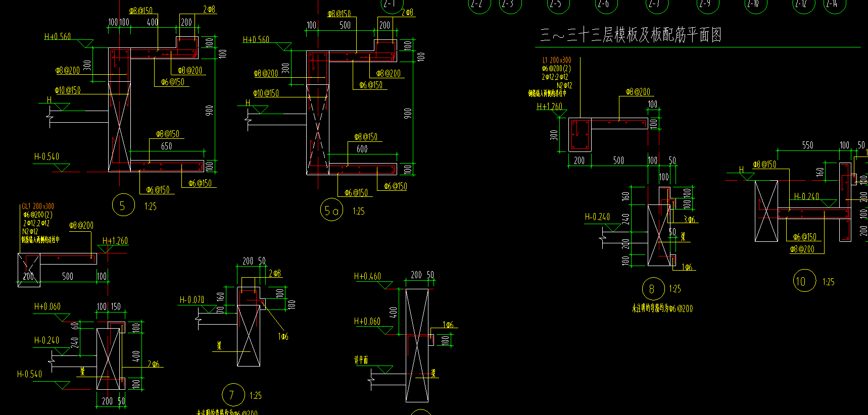Select the circled detail number 5
868x415 pixels.
123,205
